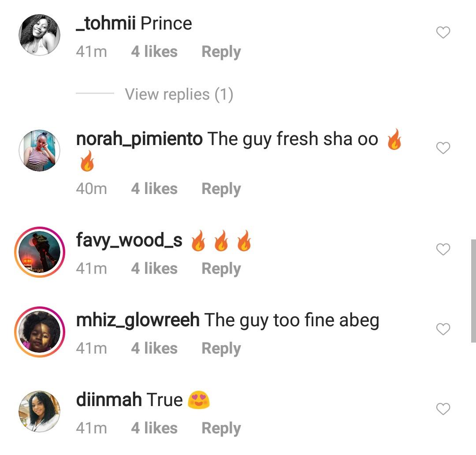The height and width of the screenshot is (455, 476).
Task: Tap heart on norah_pimiento's comment
Action: pos(443,148)
